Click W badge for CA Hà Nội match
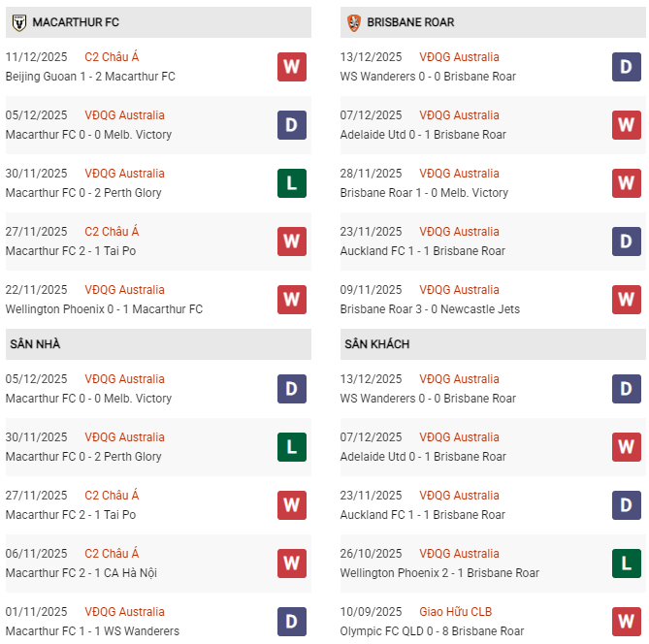Screen dimensions: 649x644 pyautogui.click(x=292, y=563)
